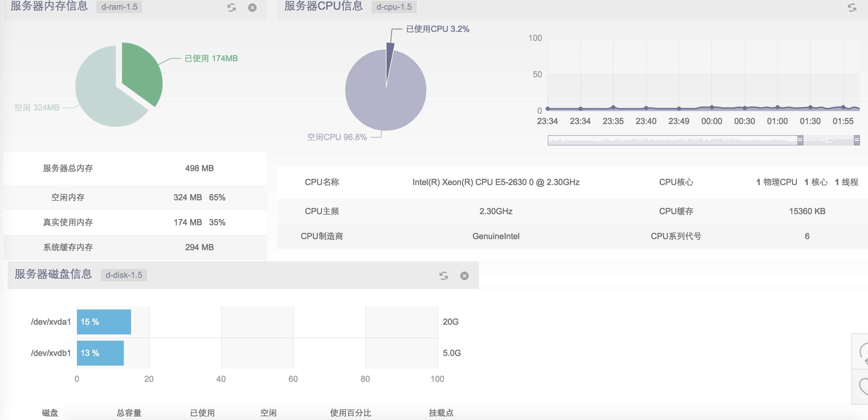The height and width of the screenshot is (420, 868).
Task: Refresh the server disk info panel
Action: coord(444,275)
